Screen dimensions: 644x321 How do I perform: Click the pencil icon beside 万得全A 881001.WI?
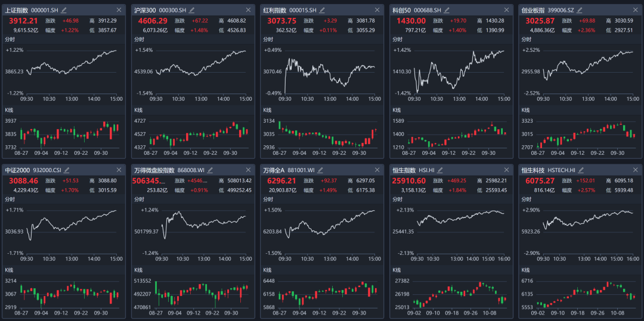pos(322,170)
